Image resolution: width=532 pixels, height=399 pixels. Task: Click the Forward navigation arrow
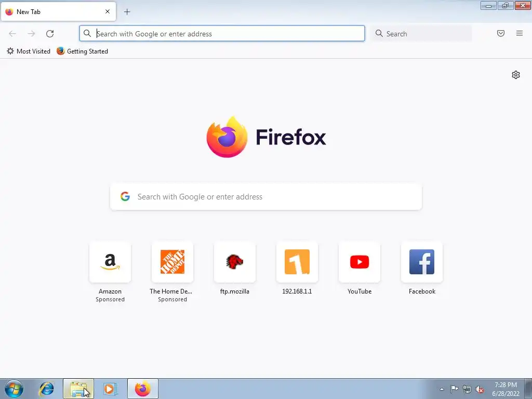[31, 34]
